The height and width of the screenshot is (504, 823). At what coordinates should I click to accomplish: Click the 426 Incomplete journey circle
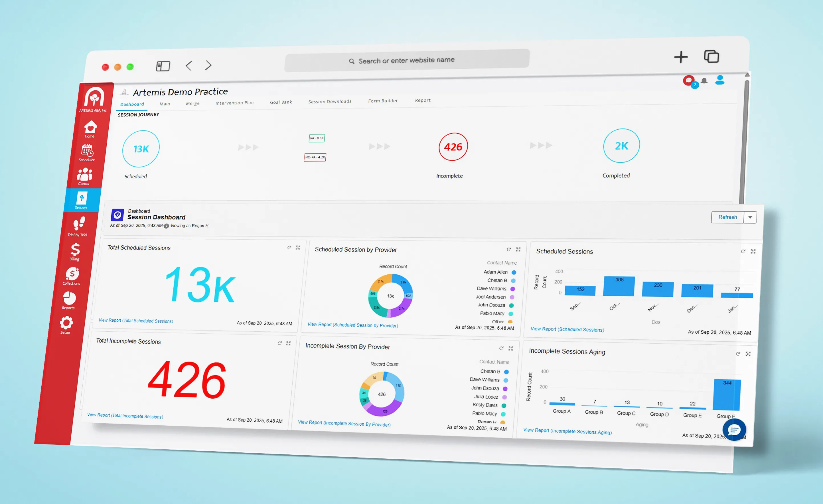pos(453,146)
